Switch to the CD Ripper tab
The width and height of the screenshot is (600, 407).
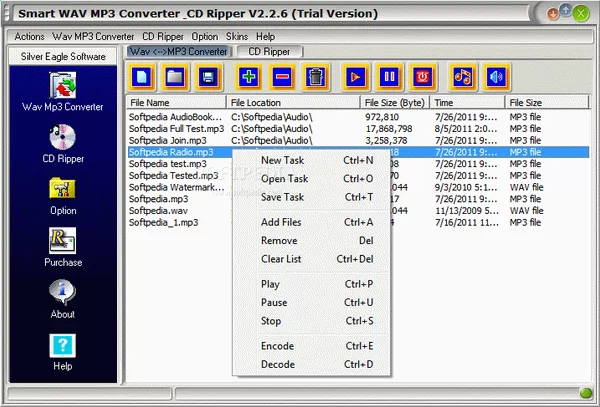tap(269, 51)
